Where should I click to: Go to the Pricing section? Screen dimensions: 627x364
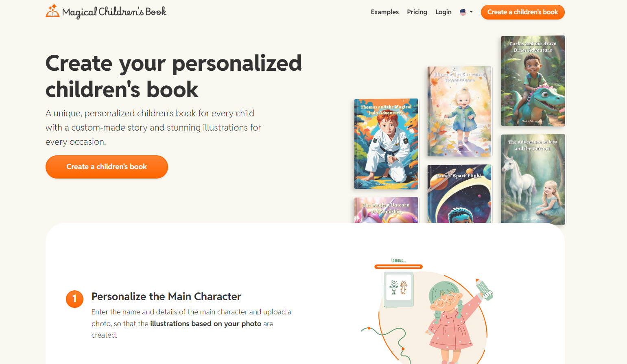pos(417,12)
